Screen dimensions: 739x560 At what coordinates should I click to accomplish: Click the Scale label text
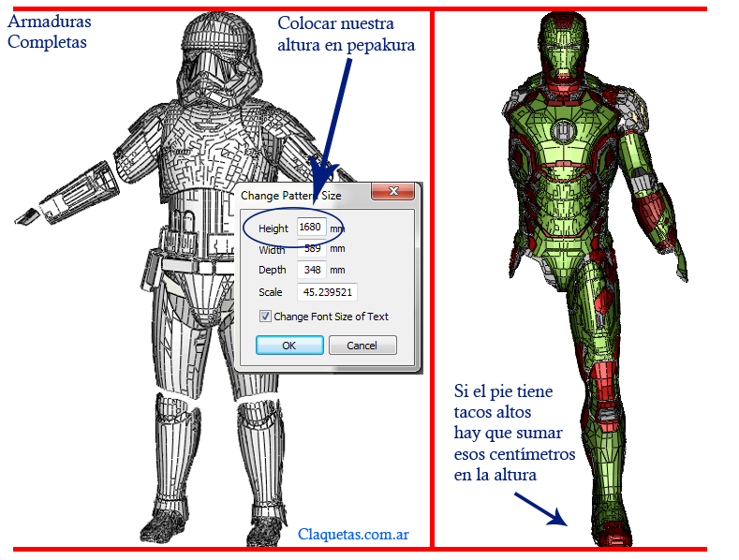[x=270, y=292]
